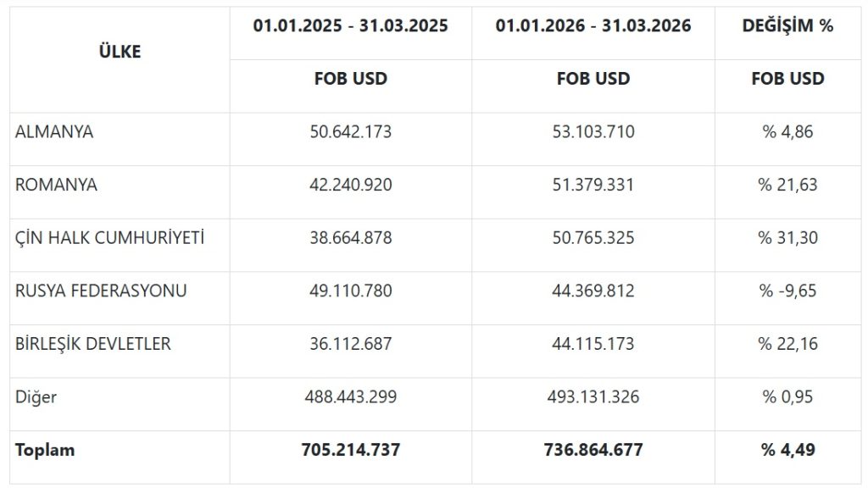Select Diğer 2025 value 488.443.299
The height and width of the screenshot is (493, 868).
click(x=350, y=396)
